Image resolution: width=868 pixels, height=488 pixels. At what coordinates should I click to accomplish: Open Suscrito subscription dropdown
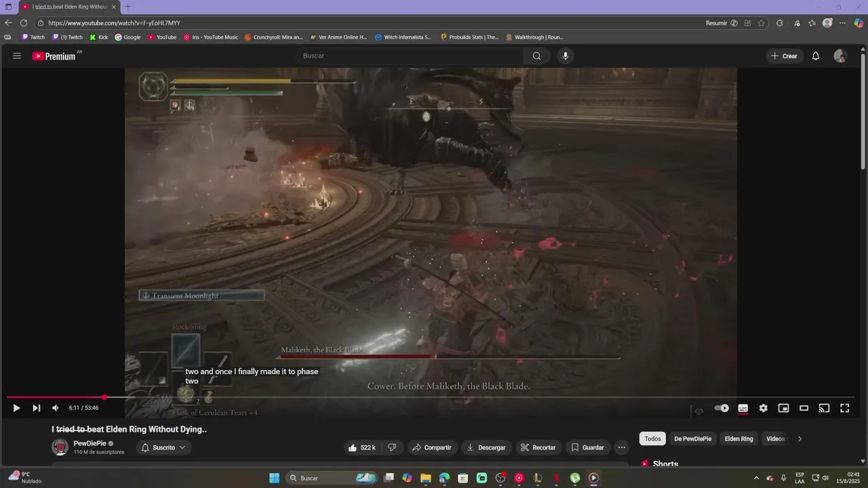[x=163, y=447]
